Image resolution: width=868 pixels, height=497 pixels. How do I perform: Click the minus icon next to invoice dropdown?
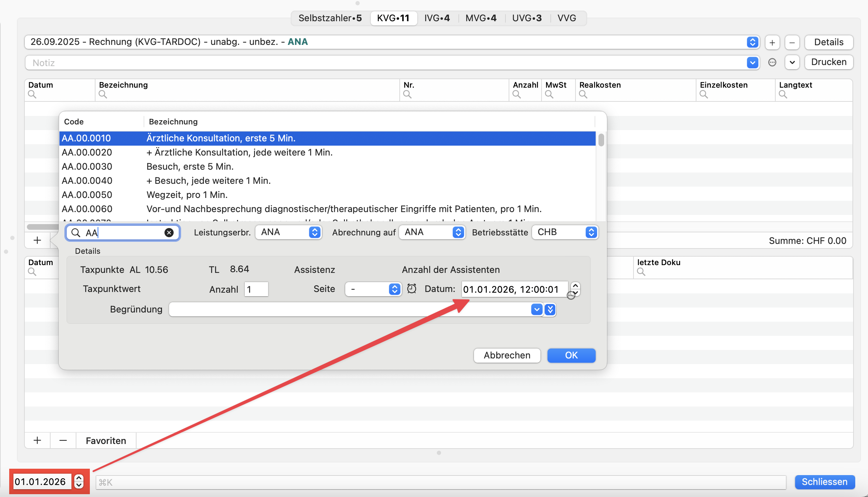(x=792, y=42)
